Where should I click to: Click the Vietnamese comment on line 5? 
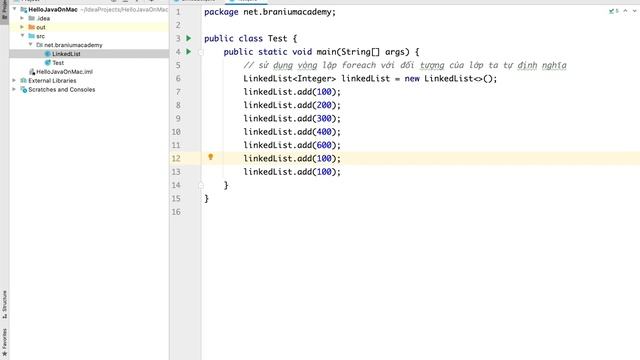[x=405, y=65]
